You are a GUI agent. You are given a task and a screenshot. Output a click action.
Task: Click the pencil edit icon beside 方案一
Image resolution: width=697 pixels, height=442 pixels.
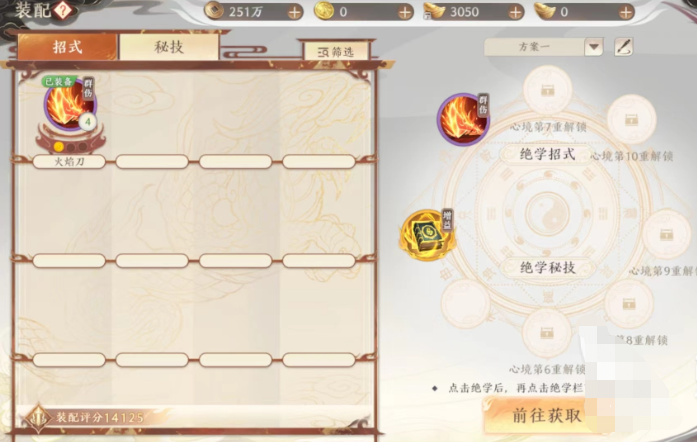[x=623, y=47]
